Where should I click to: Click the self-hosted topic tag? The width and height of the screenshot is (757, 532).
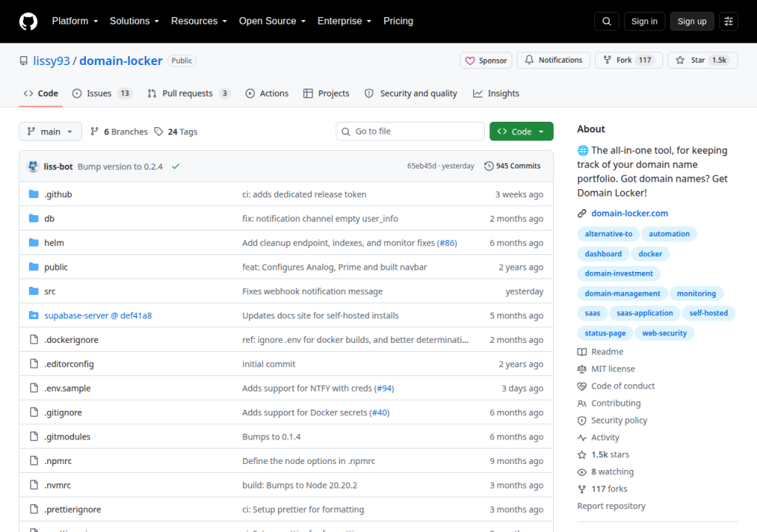click(x=708, y=313)
